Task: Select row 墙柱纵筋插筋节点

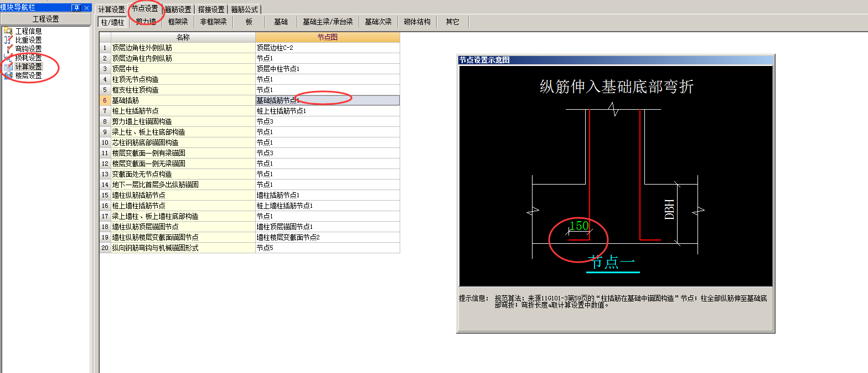Action: click(x=183, y=195)
